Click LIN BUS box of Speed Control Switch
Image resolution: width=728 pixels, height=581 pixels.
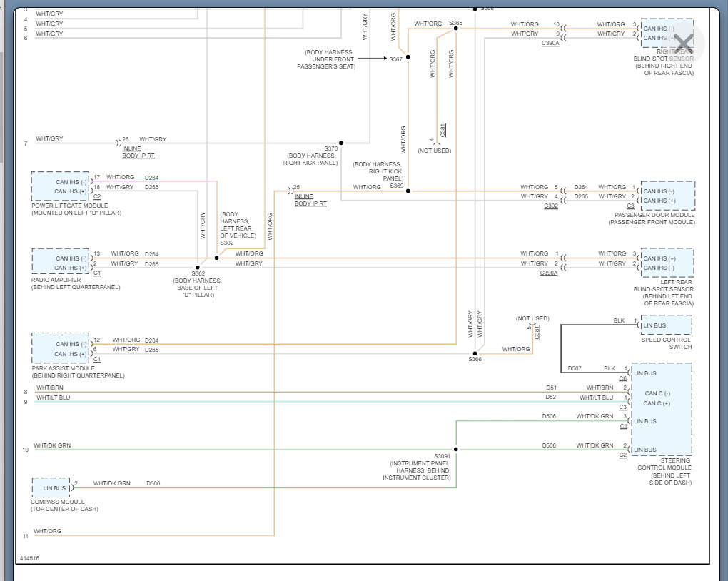666,325
